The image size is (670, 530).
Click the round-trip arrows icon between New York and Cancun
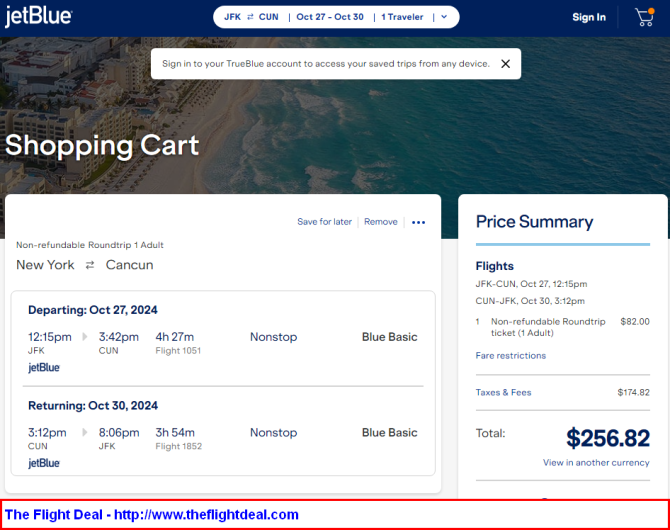(90, 265)
